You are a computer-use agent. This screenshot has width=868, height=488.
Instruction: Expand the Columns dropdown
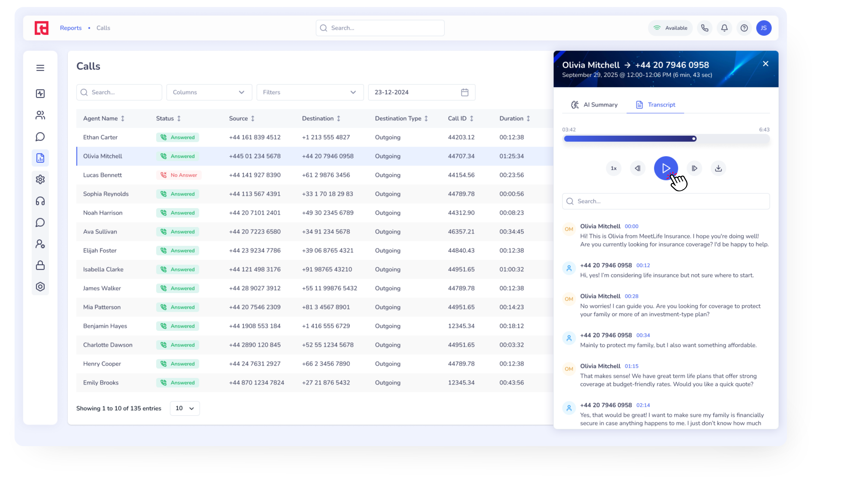pos(209,92)
